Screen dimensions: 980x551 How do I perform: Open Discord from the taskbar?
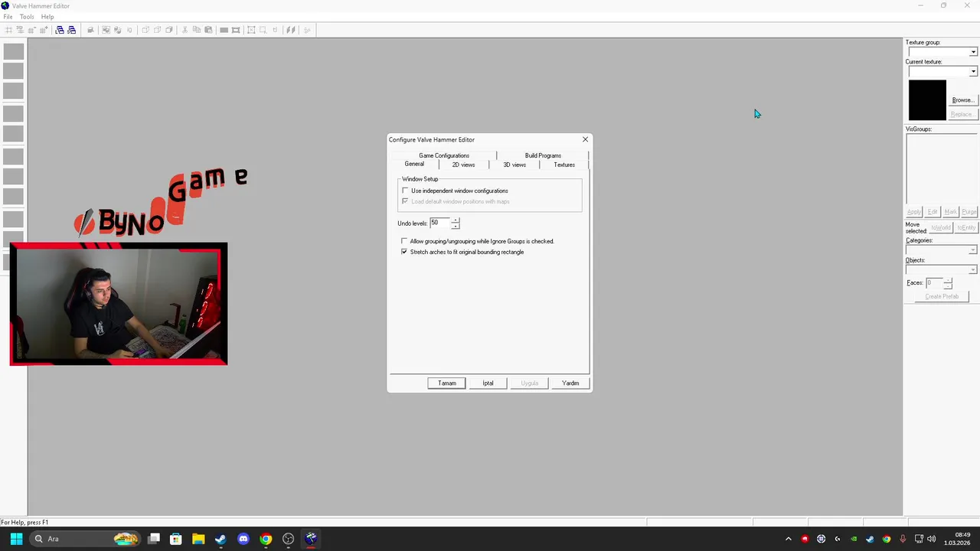(243, 539)
